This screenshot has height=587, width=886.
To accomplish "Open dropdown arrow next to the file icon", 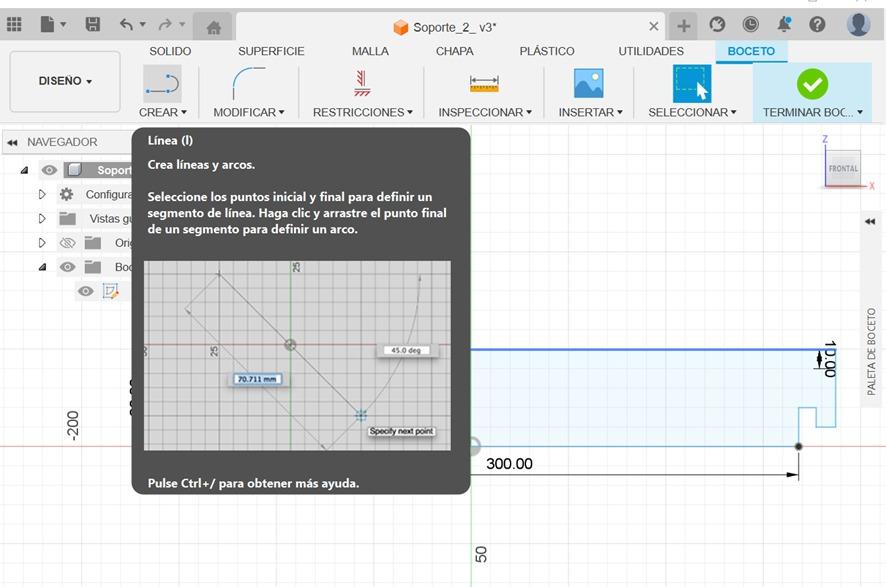I will click(63, 24).
